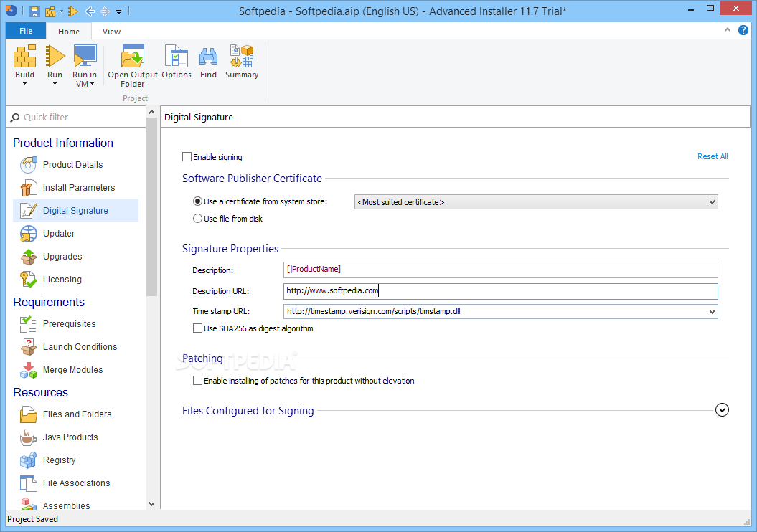Expand Files Configured for Signing section

point(722,410)
